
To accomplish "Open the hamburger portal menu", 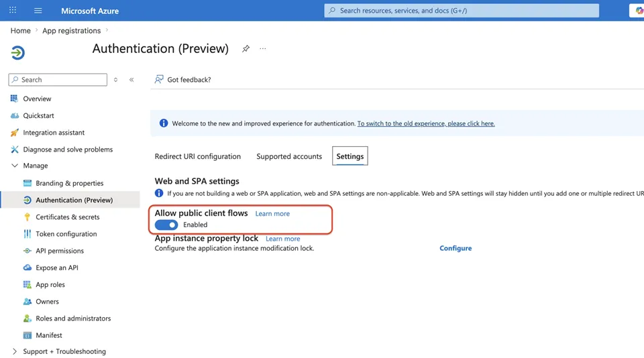I will click(x=38, y=11).
